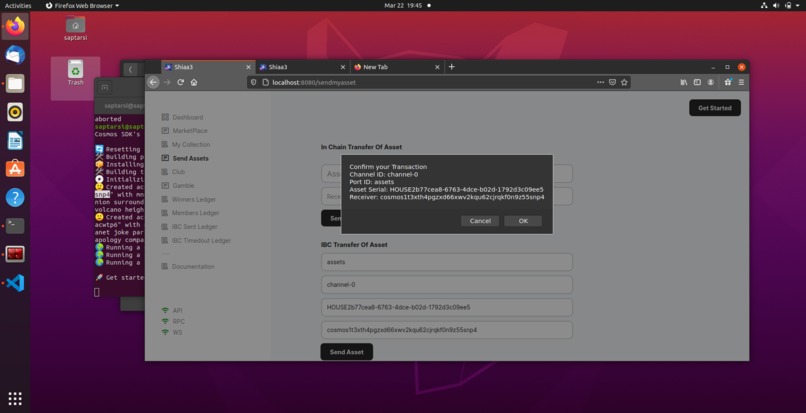Image resolution: width=806 pixels, height=413 pixels.
Task: Open clock and calendar Mar 22 19:45
Action: (x=402, y=6)
